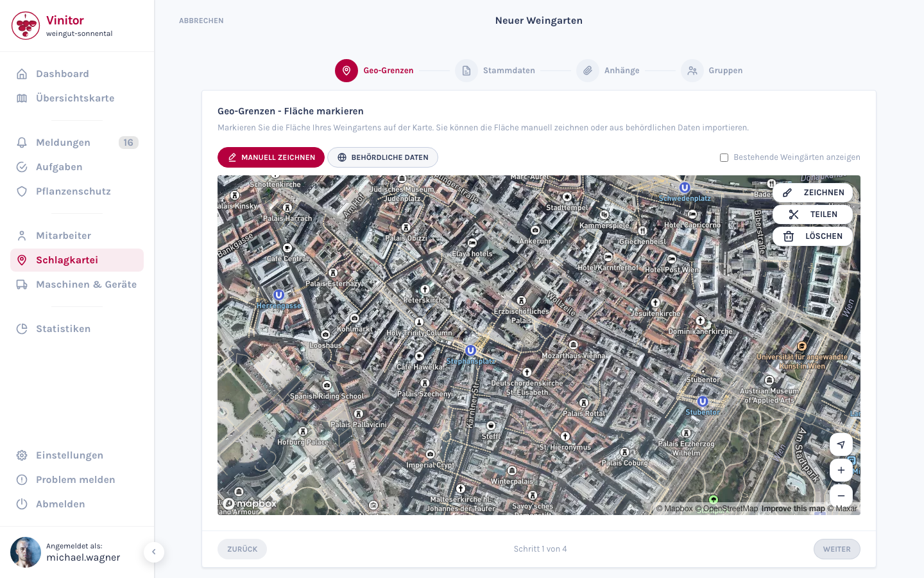Click the WEITER button

837,549
